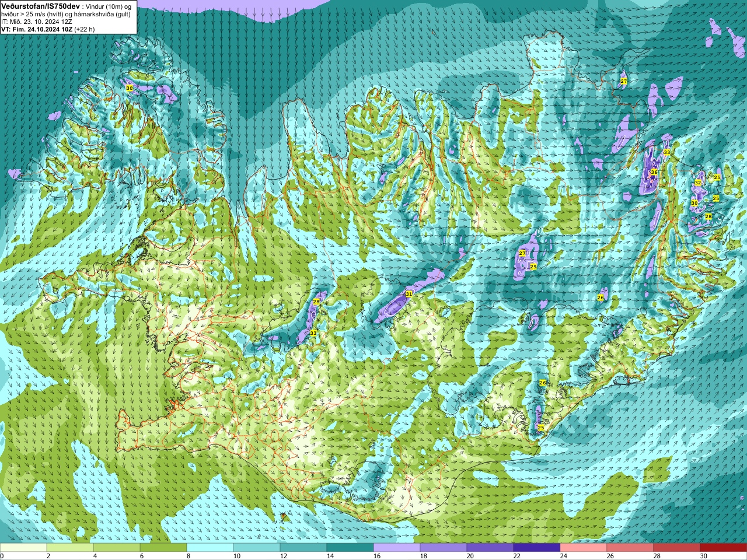Viewport: 747px width, 560px height.
Task: Click the 24–26 pink legend swatch
Action: [x=584, y=548]
